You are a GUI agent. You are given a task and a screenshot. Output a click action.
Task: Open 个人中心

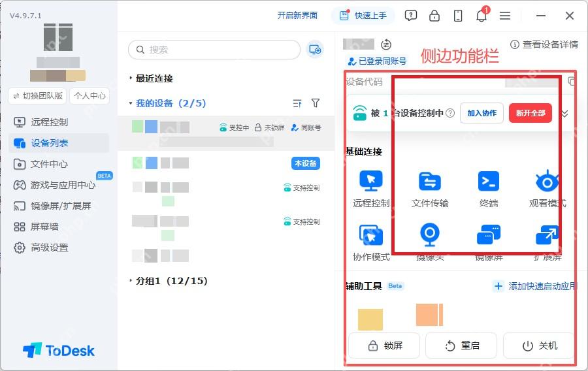[90, 96]
